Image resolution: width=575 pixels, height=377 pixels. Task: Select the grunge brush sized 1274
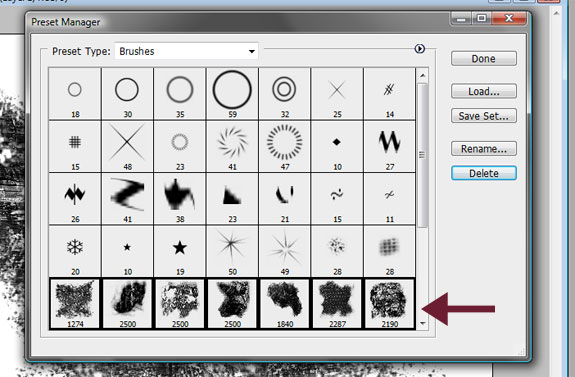coord(75,304)
